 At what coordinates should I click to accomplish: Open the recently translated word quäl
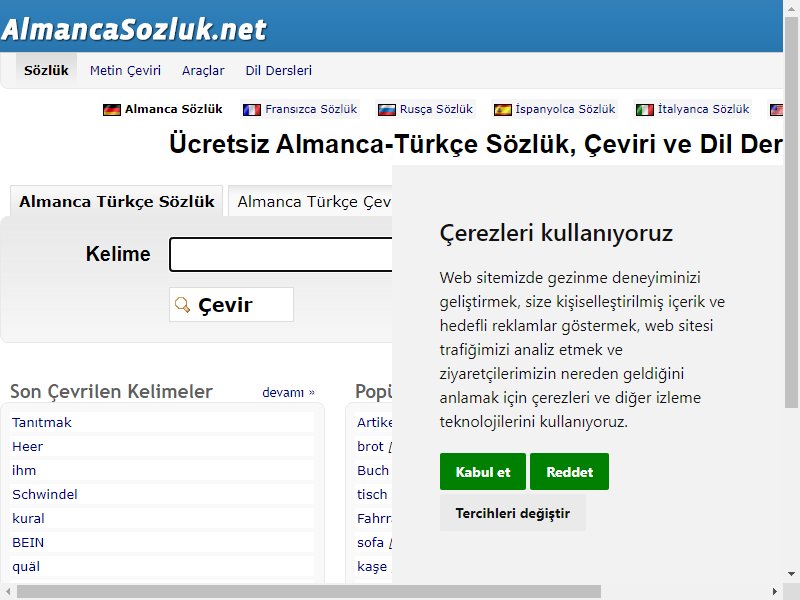click(26, 566)
